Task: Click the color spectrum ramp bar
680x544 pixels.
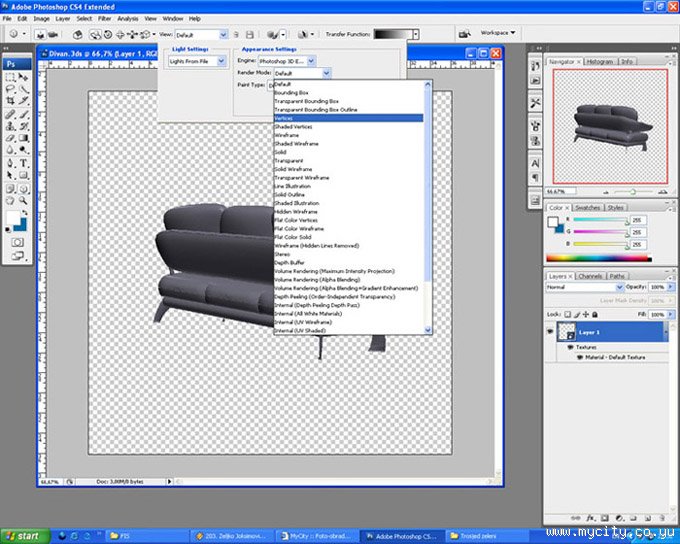Action: click(598, 258)
